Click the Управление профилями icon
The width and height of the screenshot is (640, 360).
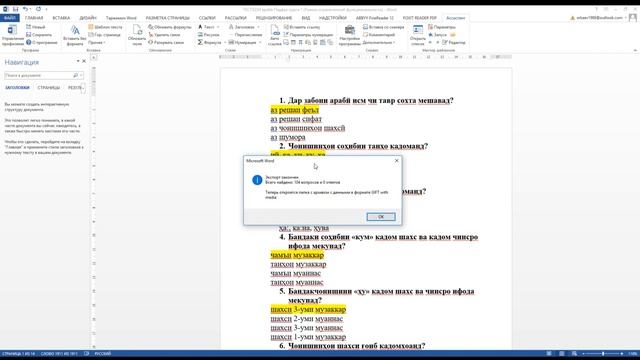point(12,35)
